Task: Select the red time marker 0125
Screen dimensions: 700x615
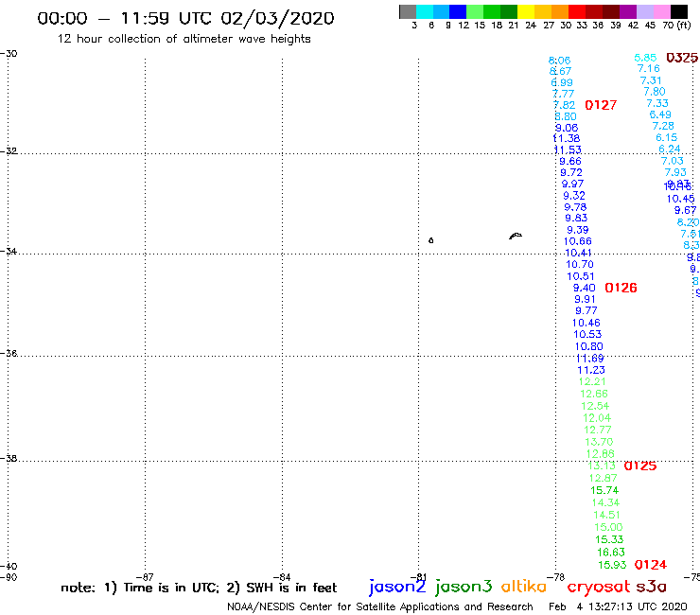Action: tap(640, 466)
